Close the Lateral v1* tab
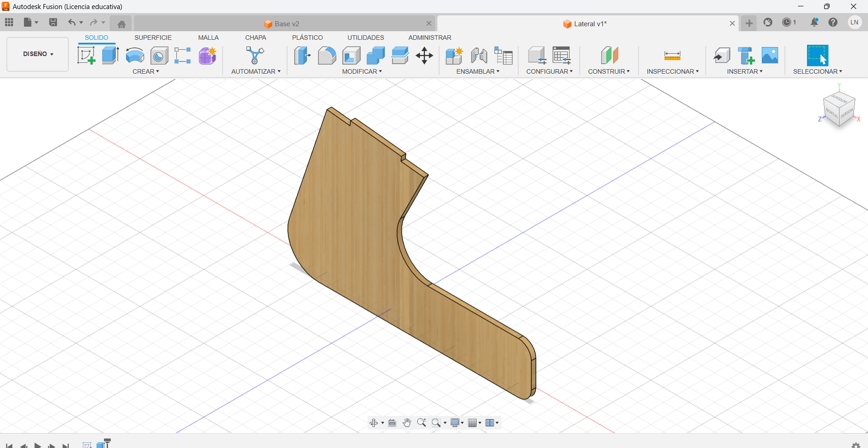This screenshot has width=868, height=448. tap(732, 24)
